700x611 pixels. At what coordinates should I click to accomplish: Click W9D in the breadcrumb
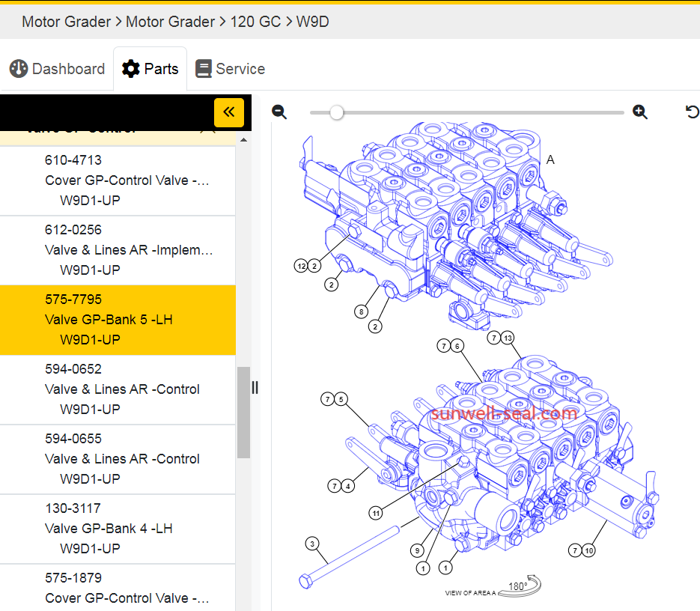pos(312,22)
